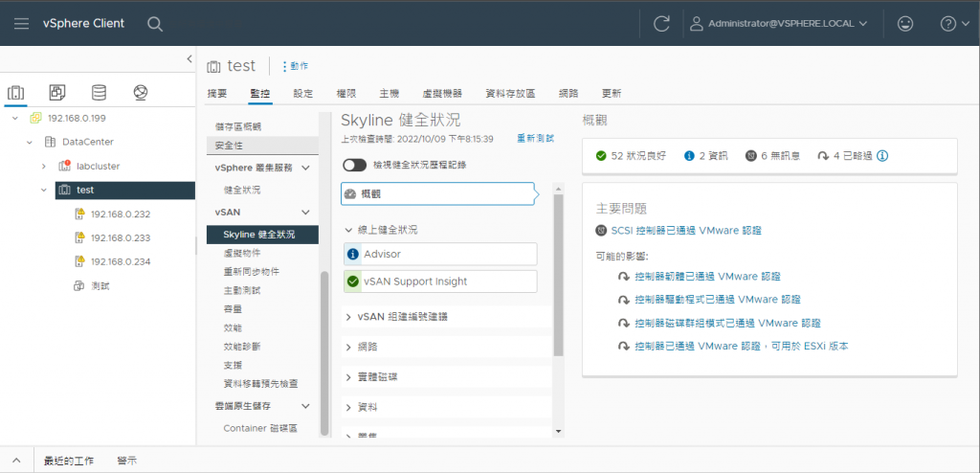Switch to the 設定 tab
This screenshot has height=473, width=980.
303,93
